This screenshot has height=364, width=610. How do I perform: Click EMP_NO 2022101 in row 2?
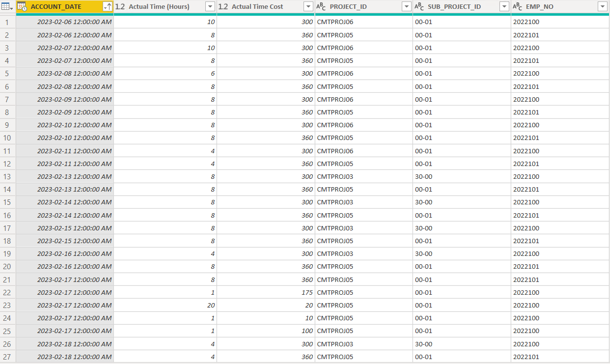tap(560, 35)
